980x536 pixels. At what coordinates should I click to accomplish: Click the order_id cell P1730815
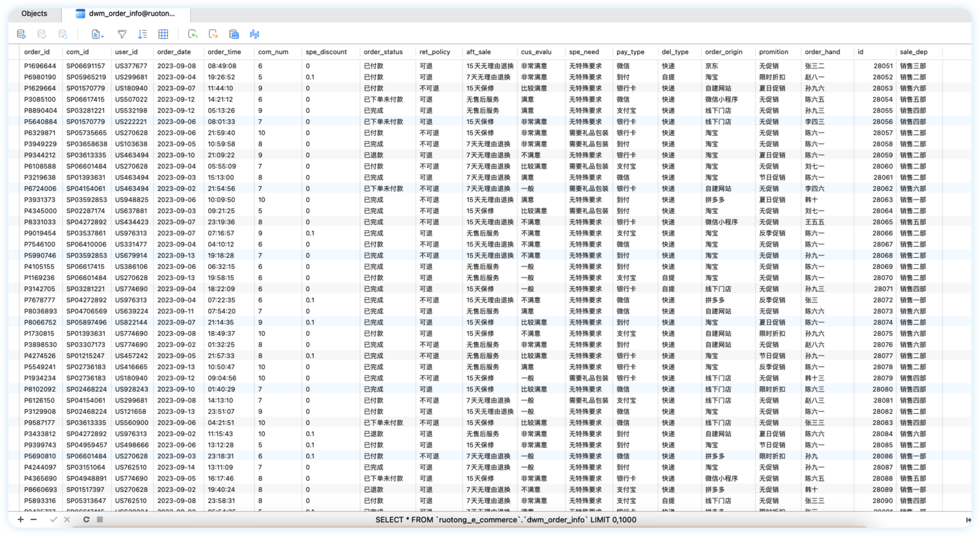(40, 333)
